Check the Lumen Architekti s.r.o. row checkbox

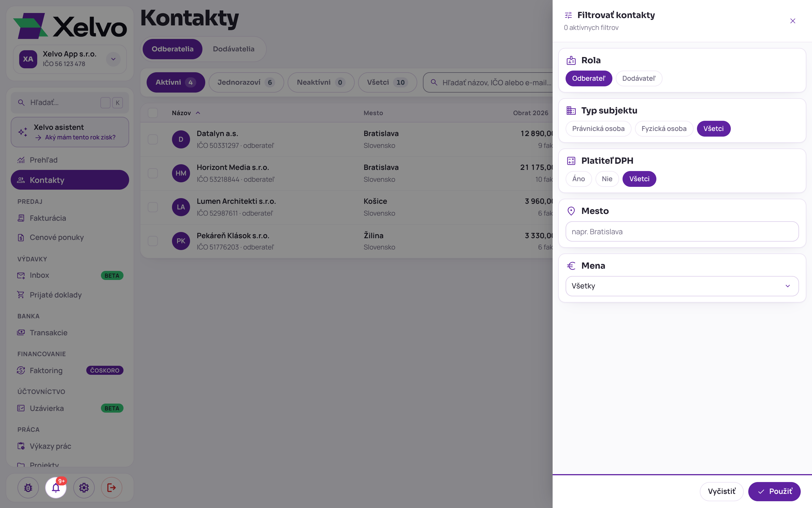(x=153, y=207)
